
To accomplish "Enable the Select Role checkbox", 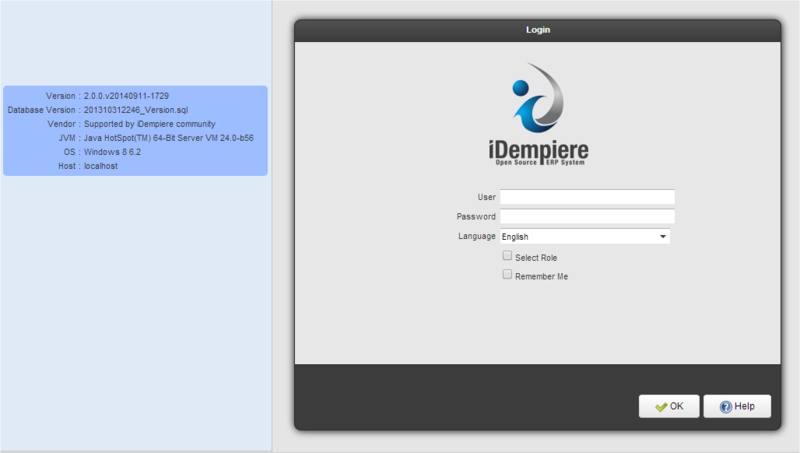I will pos(507,256).
